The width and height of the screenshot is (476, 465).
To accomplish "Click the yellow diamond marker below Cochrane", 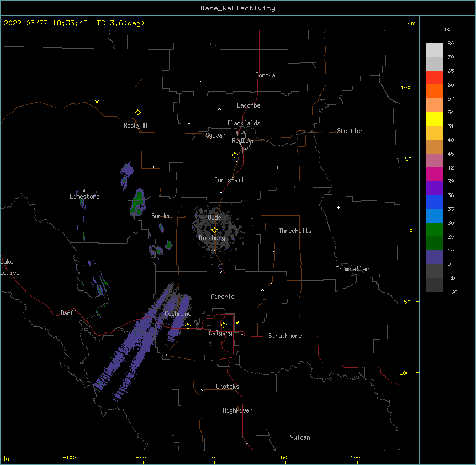I will [188, 326].
